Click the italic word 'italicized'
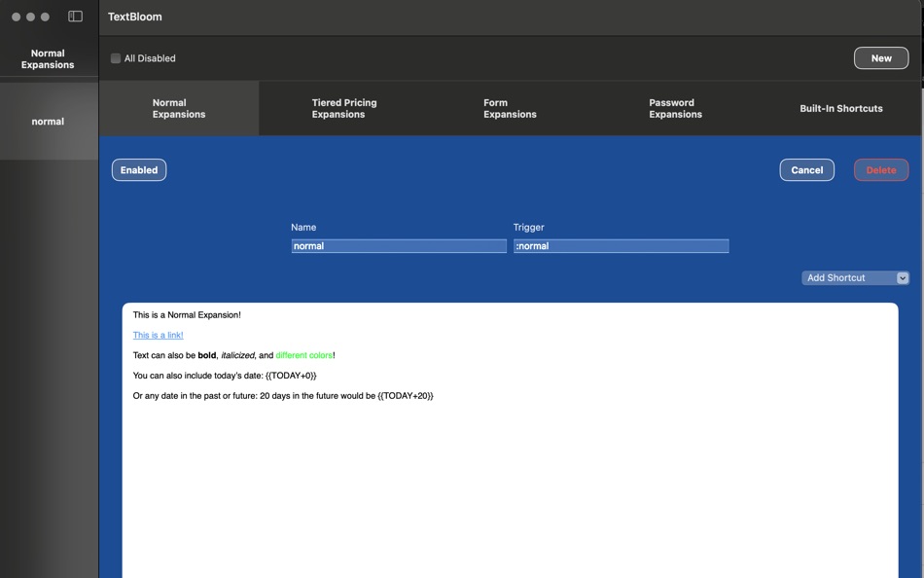Screen dimensions: 924x578 tap(237, 355)
